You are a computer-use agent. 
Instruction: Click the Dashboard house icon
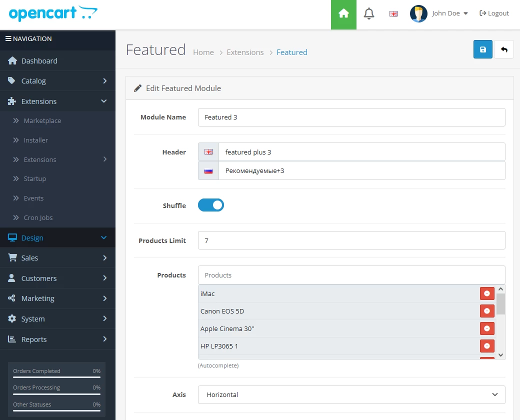coord(12,60)
